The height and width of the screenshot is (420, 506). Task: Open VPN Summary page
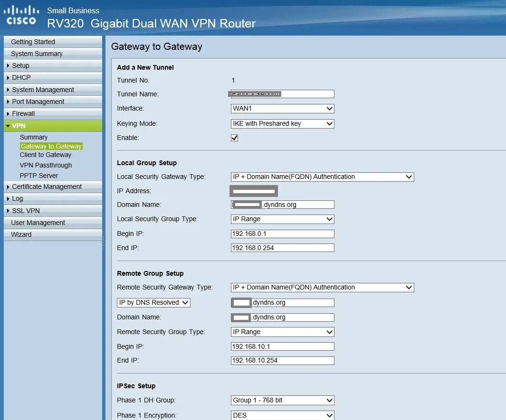point(34,137)
